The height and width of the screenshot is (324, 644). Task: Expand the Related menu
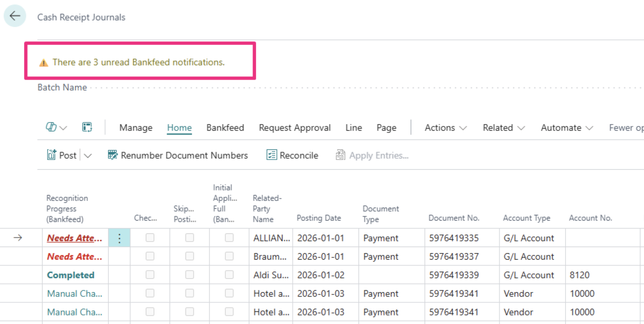tap(503, 128)
